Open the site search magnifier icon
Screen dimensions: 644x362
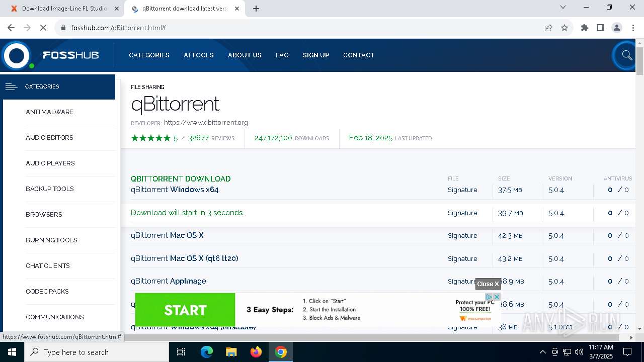[626, 55]
